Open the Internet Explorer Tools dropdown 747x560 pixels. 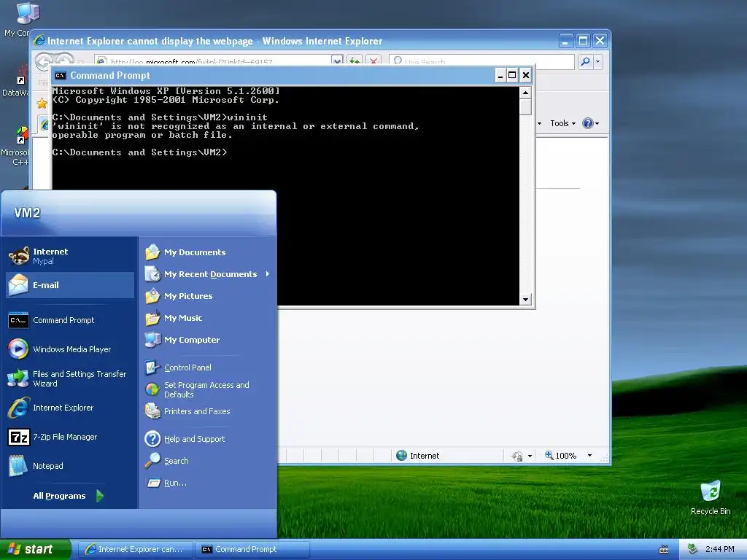click(x=562, y=123)
